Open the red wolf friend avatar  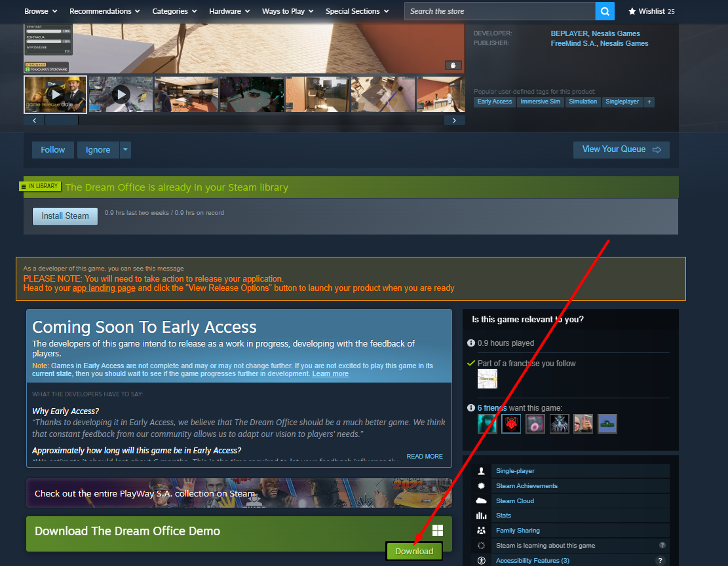pos(511,423)
